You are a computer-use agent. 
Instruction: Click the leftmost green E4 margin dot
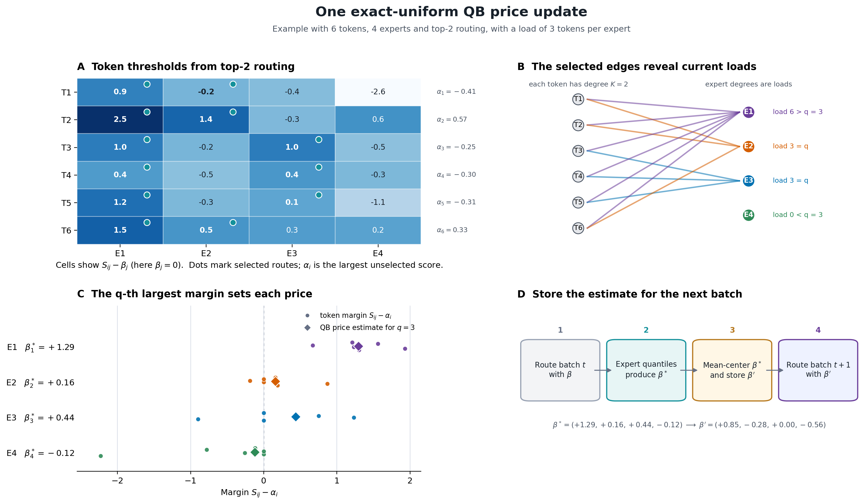[101, 456]
